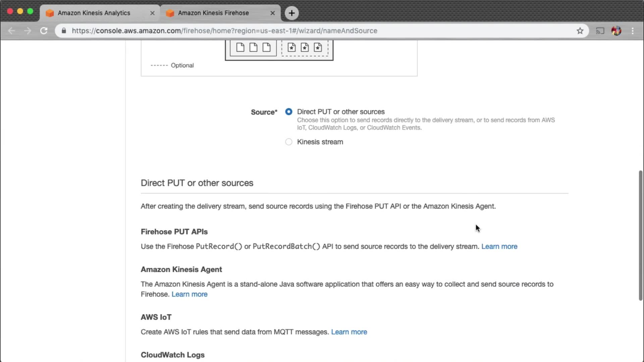Viewport: 644px width, 362px height.
Task: Bookmark page with star icon
Action: (x=580, y=31)
